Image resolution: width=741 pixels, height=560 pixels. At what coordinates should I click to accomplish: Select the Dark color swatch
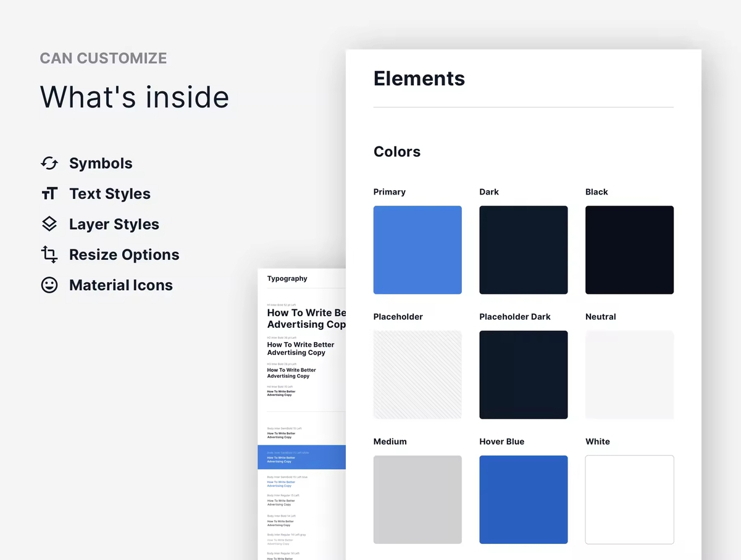click(x=523, y=250)
